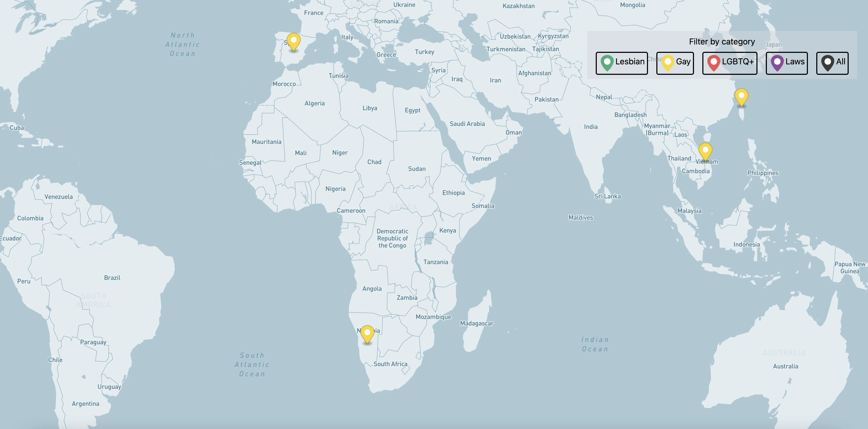Click the Australia country label

click(785, 366)
